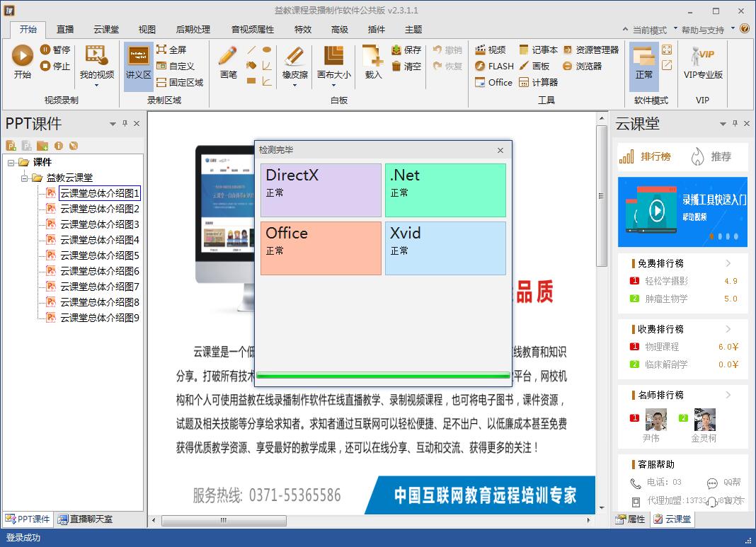This screenshot has width=756, height=547.
Task: Stop recording with 停止
Action: 55,66
